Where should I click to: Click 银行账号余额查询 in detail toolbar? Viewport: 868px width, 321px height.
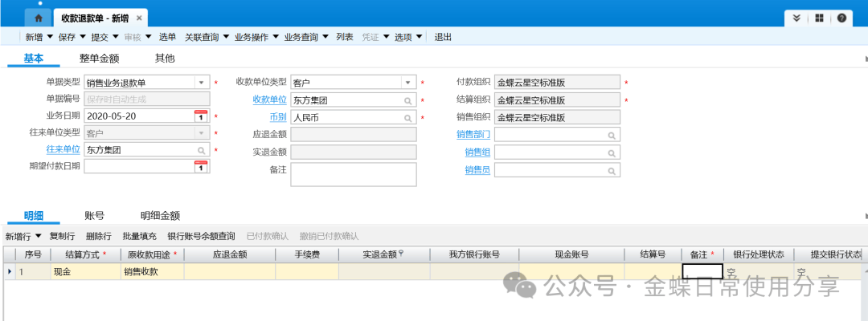point(201,236)
